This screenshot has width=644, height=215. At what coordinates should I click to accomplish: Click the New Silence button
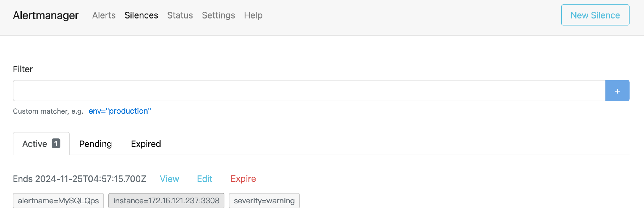pos(595,15)
